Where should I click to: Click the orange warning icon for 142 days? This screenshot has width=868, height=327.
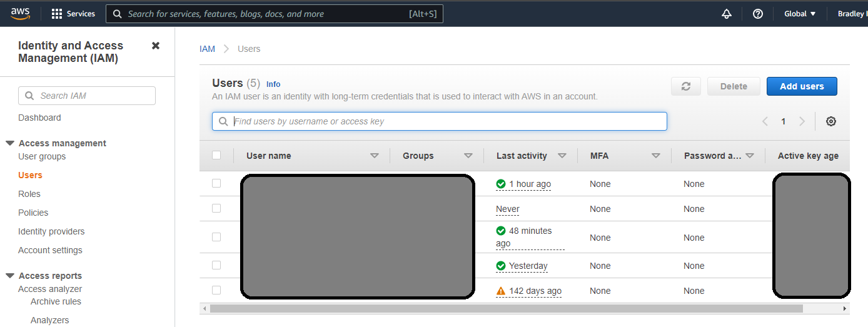point(501,291)
